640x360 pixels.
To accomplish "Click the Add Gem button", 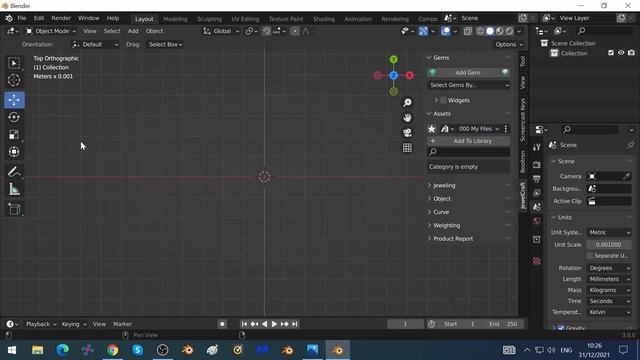I will (469, 73).
